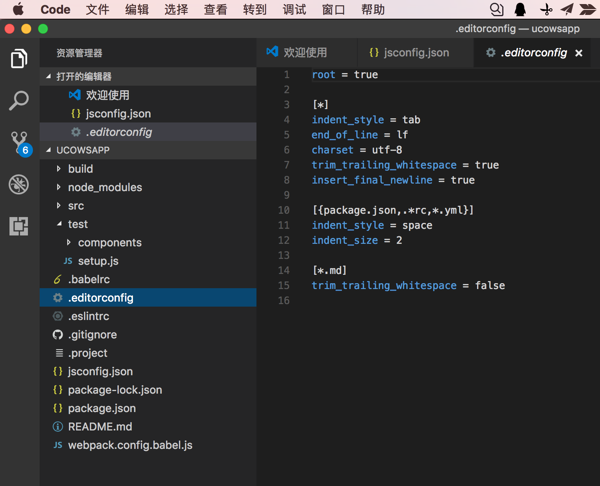The height and width of the screenshot is (486, 600).
Task: Open the 文件 menu
Action: click(x=98, y=9)
